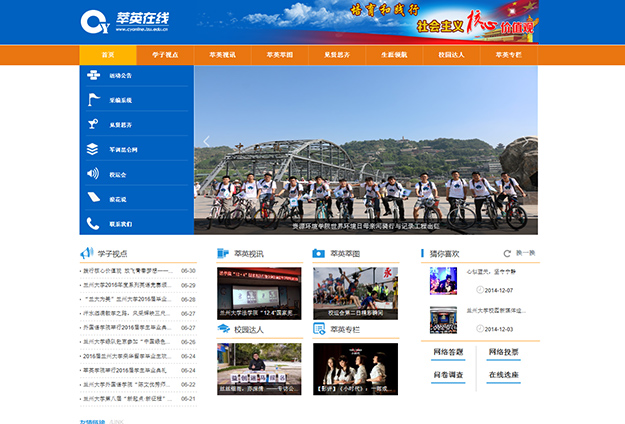Image resolution: width=625 pixels, height=424 pixels.
Task: Click the 萃英在线 logo icon
Action: click(95, 21)
